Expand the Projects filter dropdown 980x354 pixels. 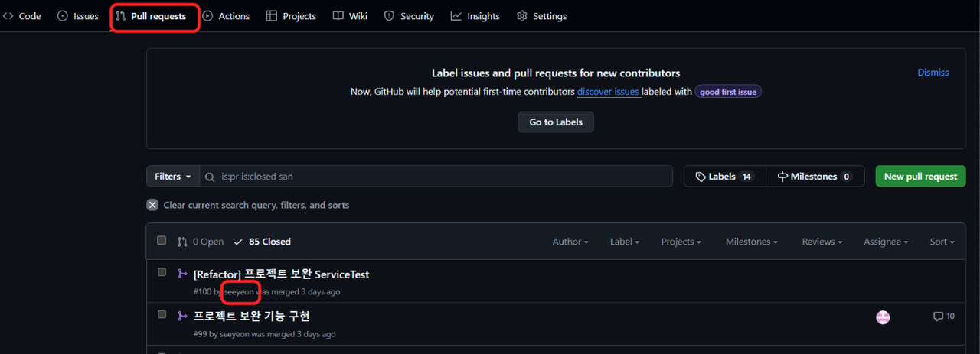coord(681,242)
